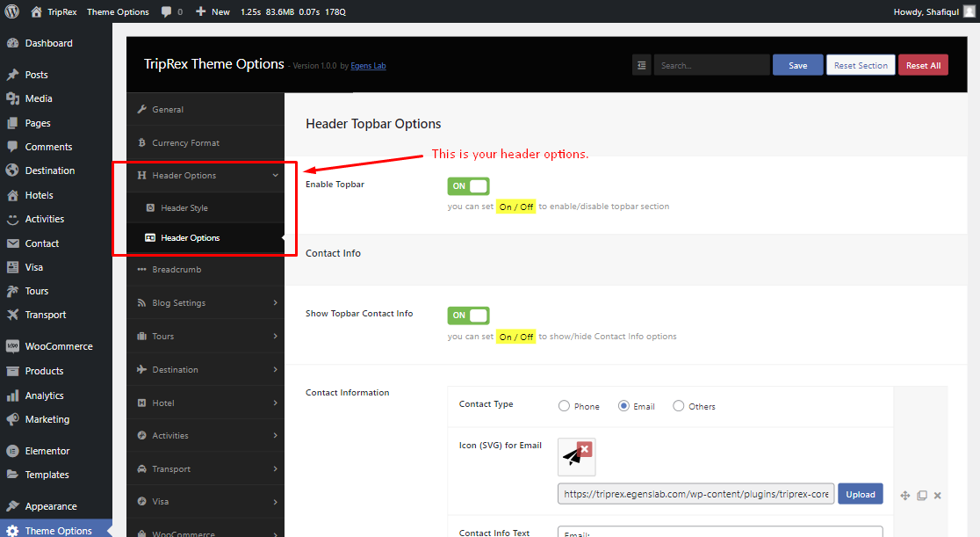
Task: Save the theme options
Action: coord(797,65)
